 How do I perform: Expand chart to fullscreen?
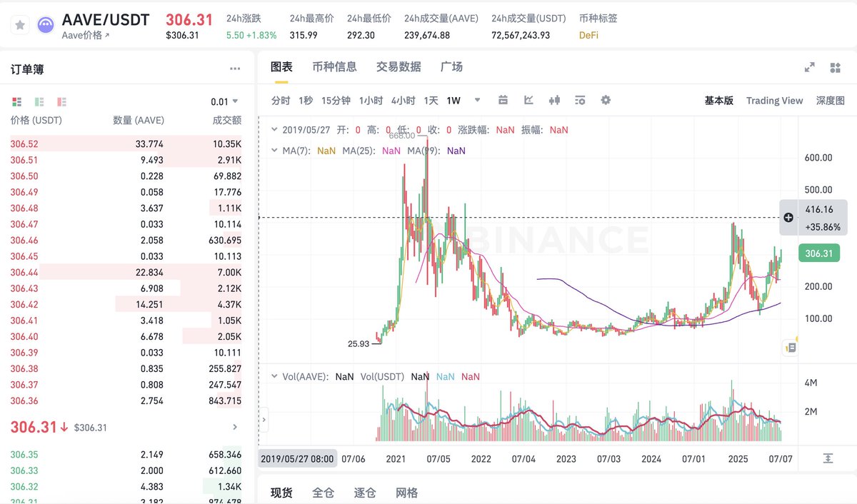click(810, 67)
